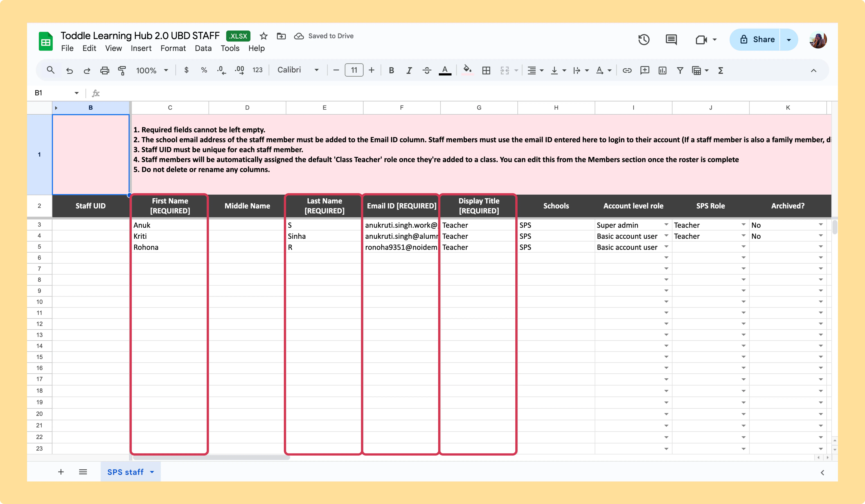Collapse the toolbar with the chevron
Image resolution: width=865 pixels, height=504 pixels.
pos(813,71)
